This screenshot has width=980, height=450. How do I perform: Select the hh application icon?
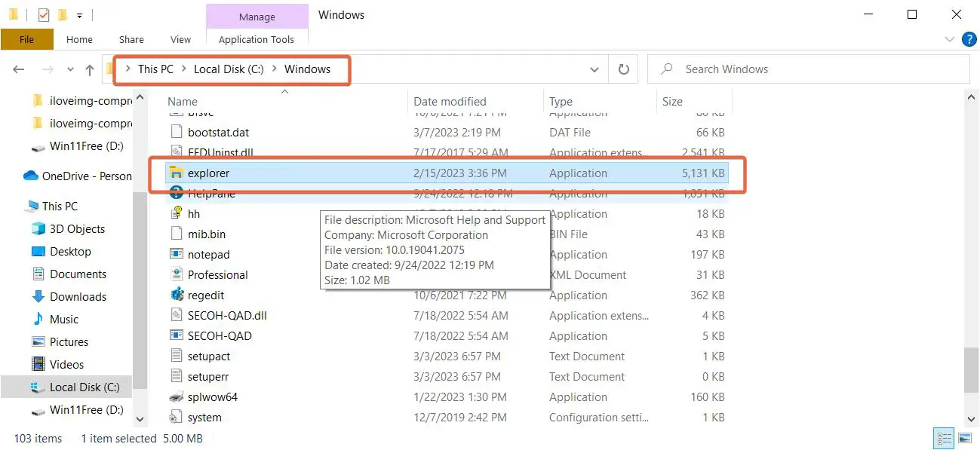[177, 213]
